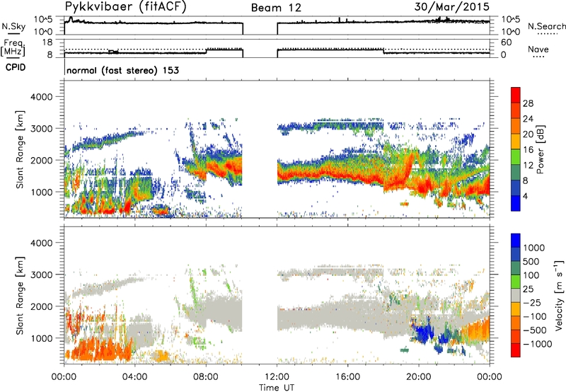Click the 16 label on power colorbar
This screenshot has width=566, height=392.
pos(528,150)
